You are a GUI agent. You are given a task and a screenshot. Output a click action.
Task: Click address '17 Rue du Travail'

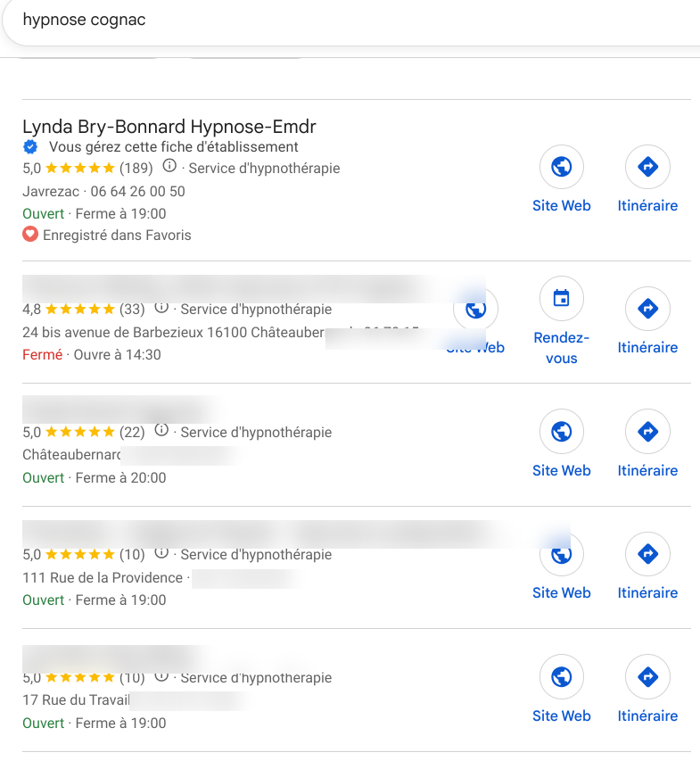pos(76,700)
